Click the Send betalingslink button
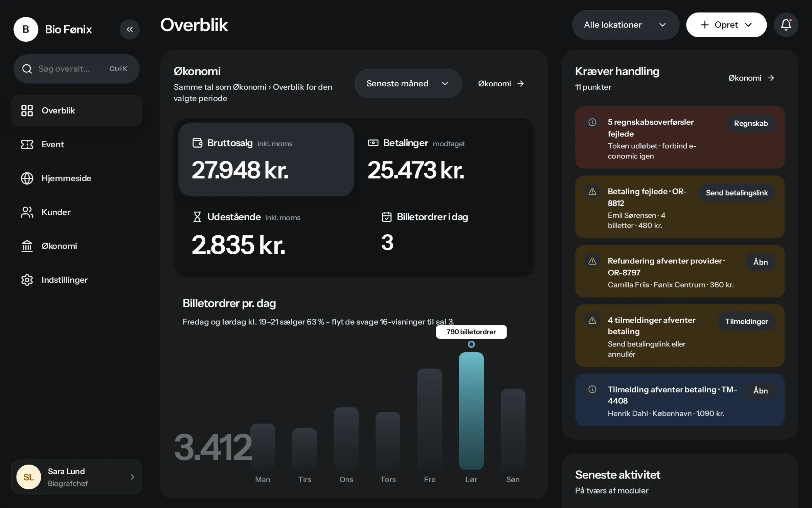 737,193
